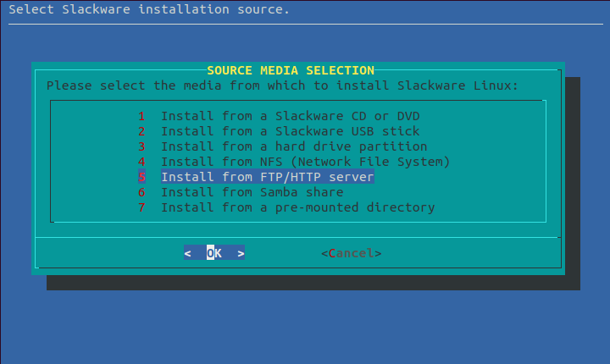Click the red number 7 hotkey
Viewport: 610px width, 364px height.
[x=142, y=207]
